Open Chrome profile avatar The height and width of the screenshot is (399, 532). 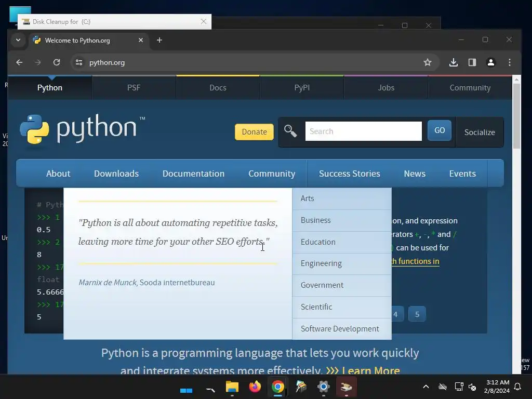click(x=490, y=62)
